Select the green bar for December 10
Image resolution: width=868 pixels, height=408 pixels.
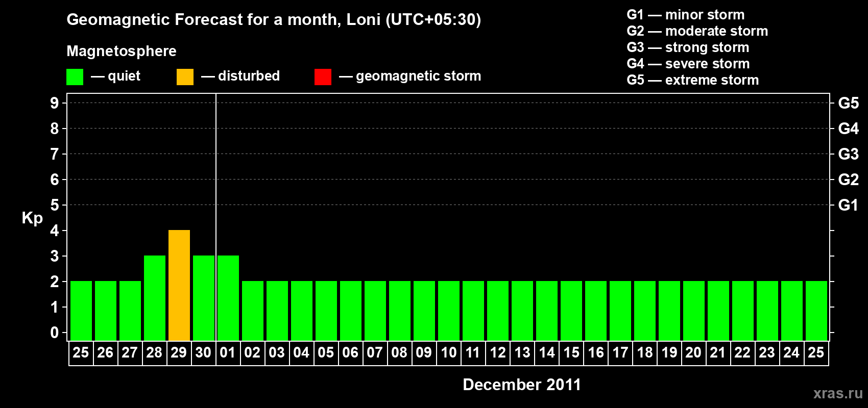click(449, 311)
